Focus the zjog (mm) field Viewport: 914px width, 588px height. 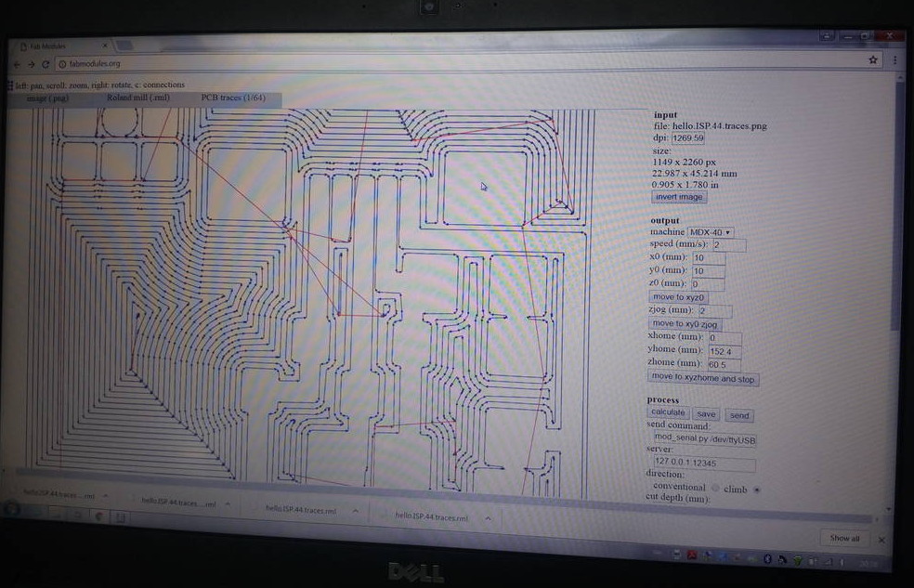[x=714, y=311]
